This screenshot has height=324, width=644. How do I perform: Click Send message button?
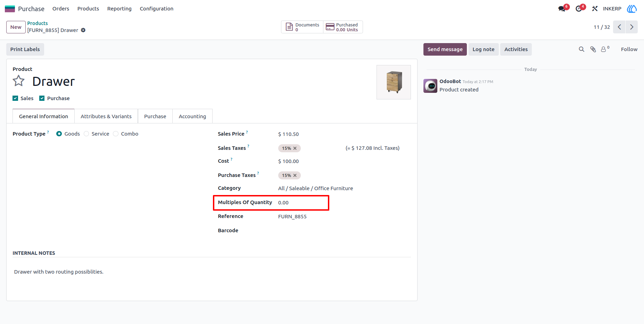tap(445, 49)
